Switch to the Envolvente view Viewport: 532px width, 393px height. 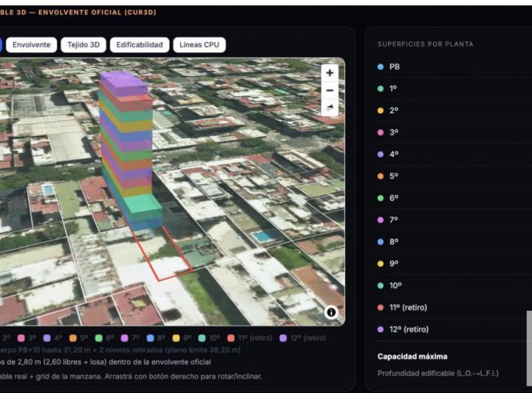(31, 45)
